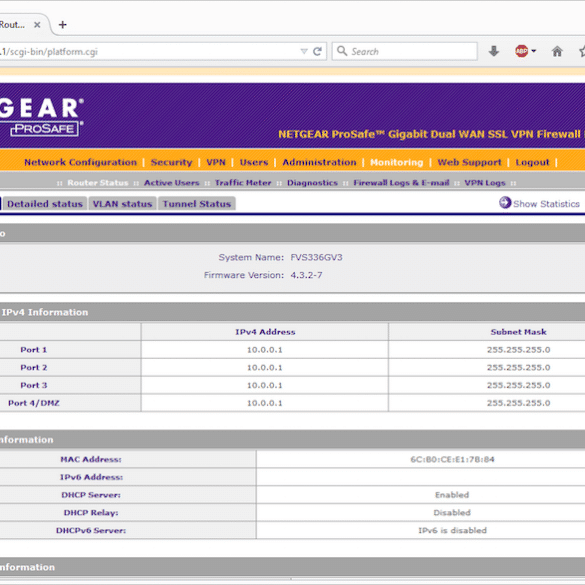
Task: Click the IPv4 Address column header
Action: (265, 332)
